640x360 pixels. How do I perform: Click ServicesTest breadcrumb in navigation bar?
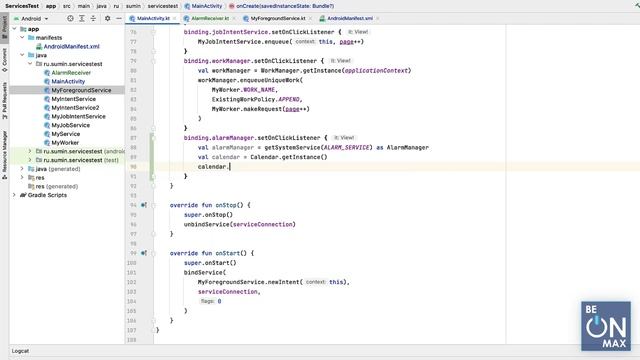click(22, 6)
